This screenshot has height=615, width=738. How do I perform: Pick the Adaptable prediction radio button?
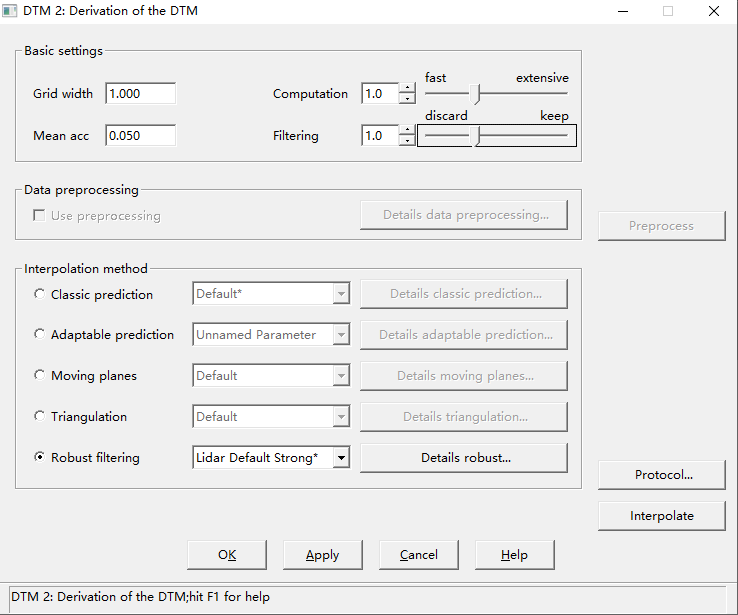(x=40, y=335)
